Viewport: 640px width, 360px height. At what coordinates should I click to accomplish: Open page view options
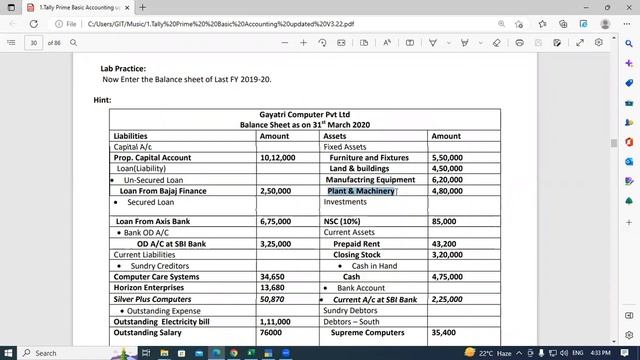tap(364, 42)
